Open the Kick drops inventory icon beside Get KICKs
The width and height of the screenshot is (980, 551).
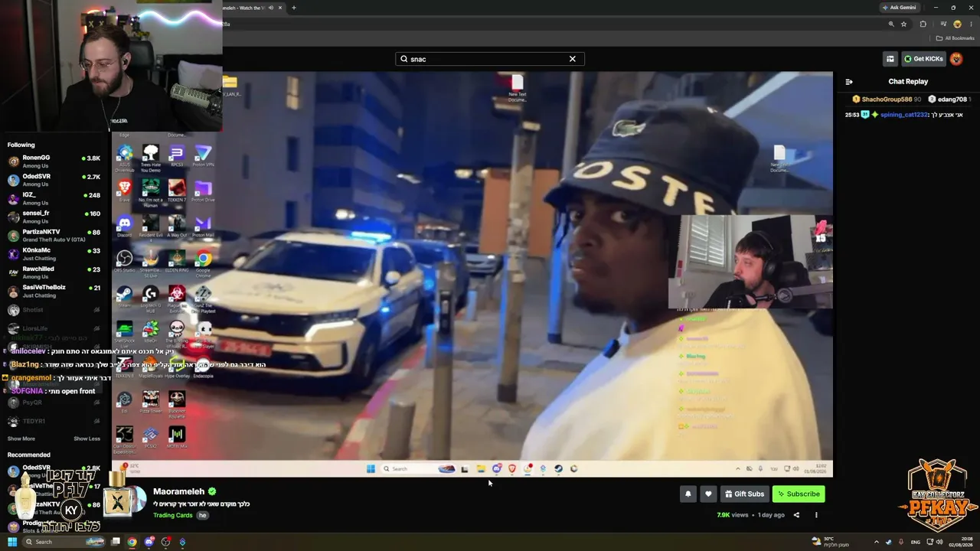point(890,59)
